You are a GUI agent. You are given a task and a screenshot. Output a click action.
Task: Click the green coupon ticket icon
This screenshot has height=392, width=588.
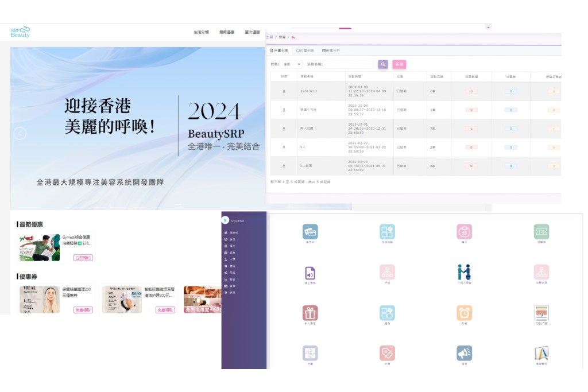541,231
